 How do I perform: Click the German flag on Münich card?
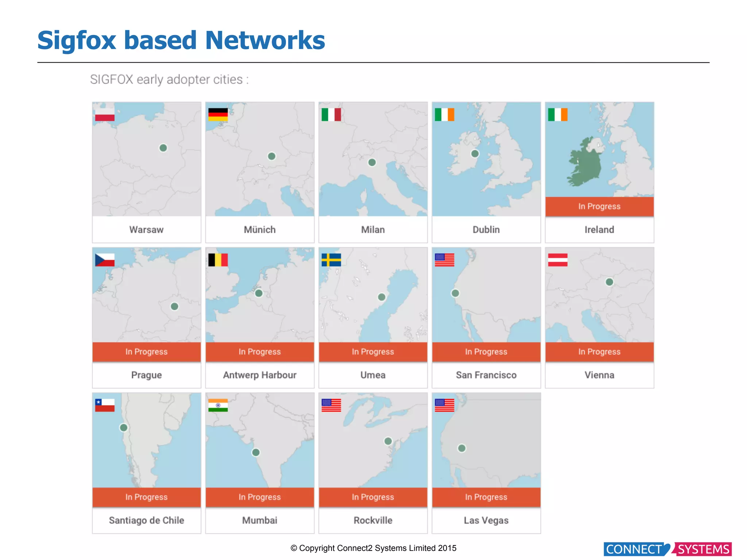218,114
